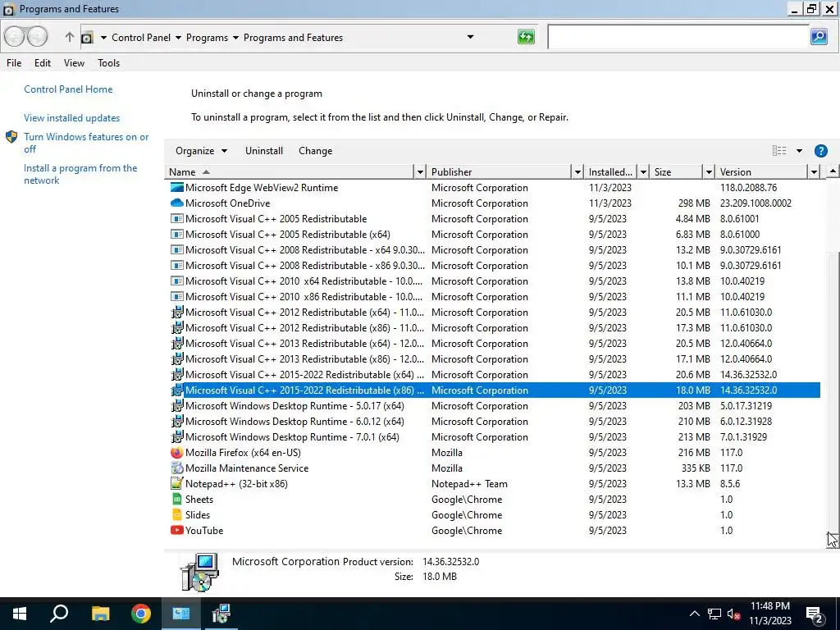Click the green refresh button in address bar
The width and height of the screenshot is (840, 630).
pyautogui.click(x=526, y=37)
